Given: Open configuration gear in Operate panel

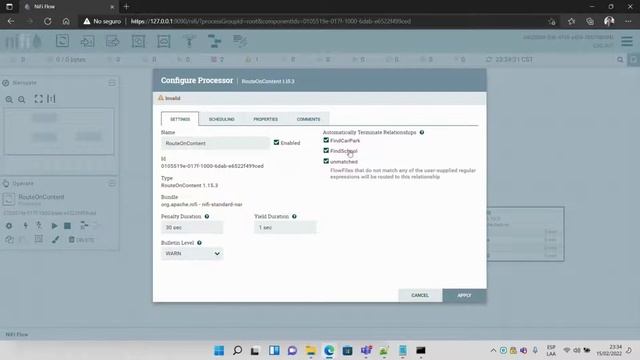Looking at the screenshot, I should click(x=9, y=225).
